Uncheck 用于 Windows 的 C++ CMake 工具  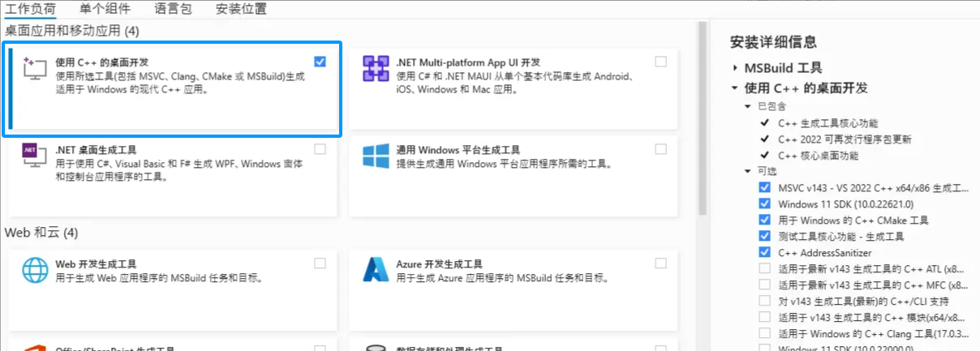click(x=764, y=220)
